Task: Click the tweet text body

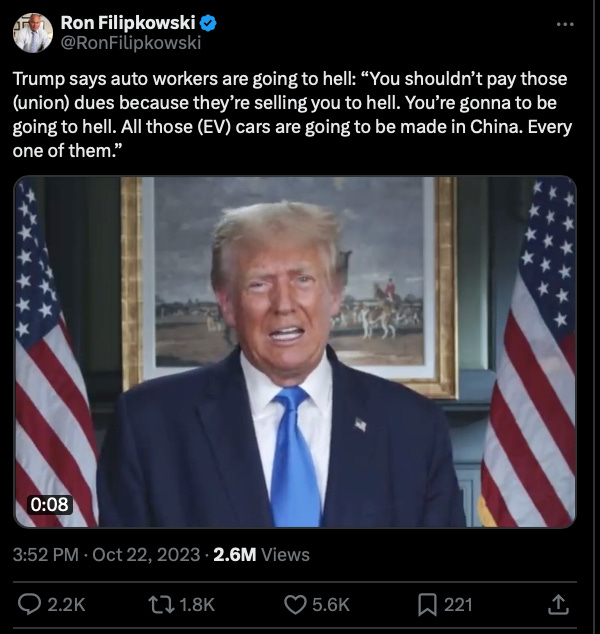Action: 292,114
